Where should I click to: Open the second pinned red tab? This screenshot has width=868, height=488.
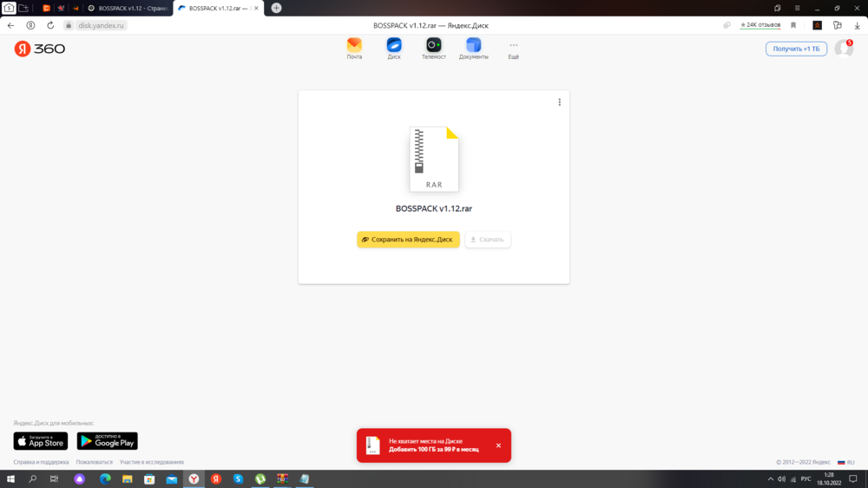point(61,9)
